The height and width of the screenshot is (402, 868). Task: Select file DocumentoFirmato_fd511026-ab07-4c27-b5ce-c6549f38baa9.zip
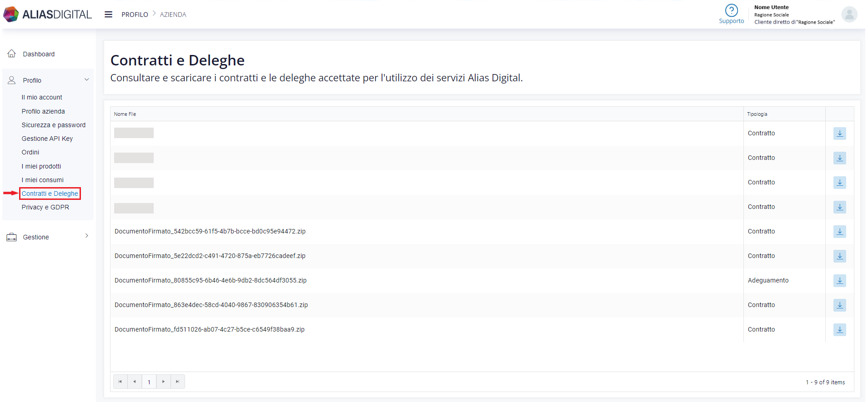[x=210, y=329]
